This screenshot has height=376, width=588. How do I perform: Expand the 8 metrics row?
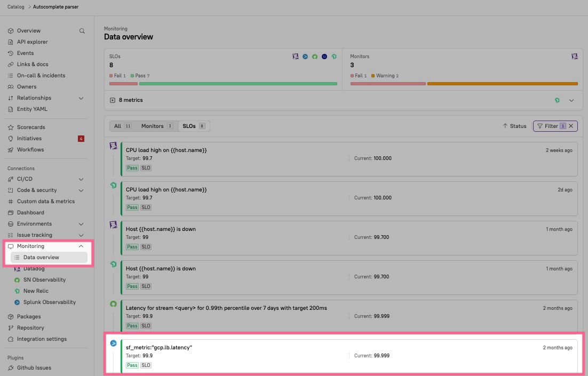[571, 100]
